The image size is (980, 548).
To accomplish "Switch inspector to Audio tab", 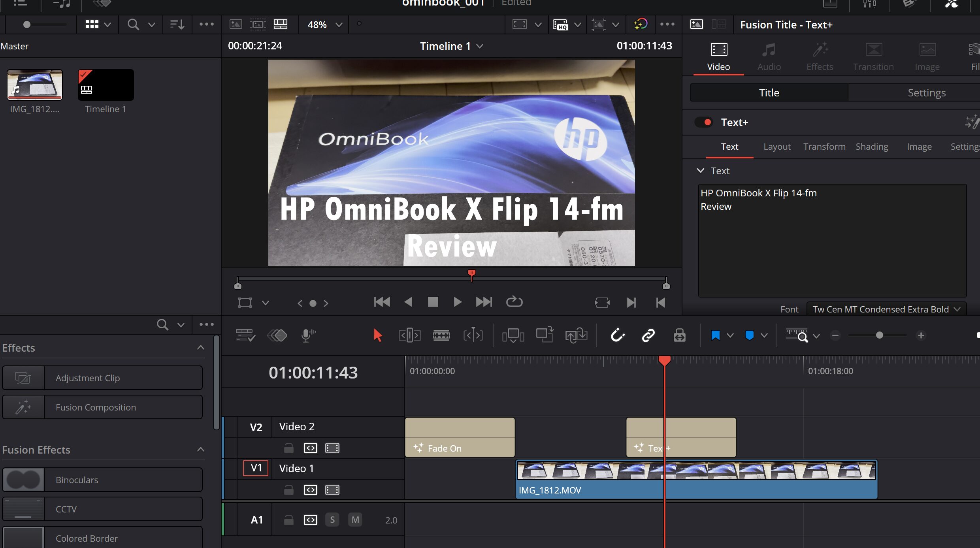I will point(769,57).
